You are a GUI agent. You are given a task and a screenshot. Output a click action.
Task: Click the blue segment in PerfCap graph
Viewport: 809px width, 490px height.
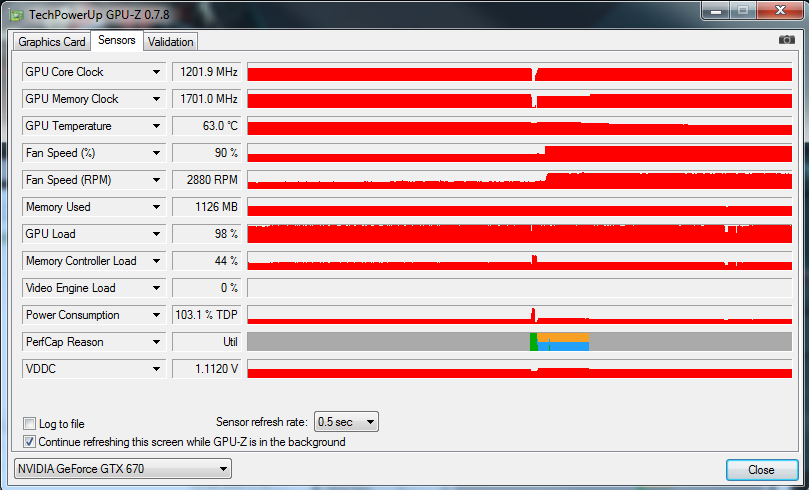[563, 346]
